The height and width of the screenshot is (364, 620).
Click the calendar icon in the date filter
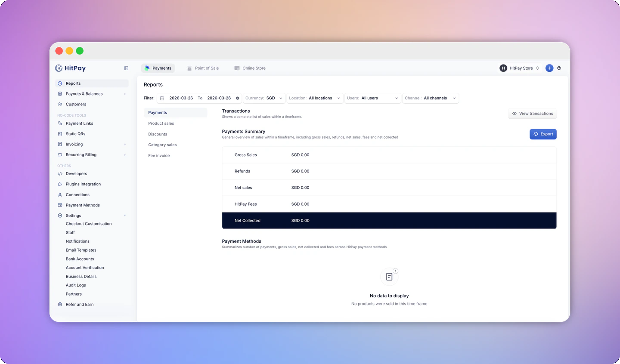click(162, 98)
